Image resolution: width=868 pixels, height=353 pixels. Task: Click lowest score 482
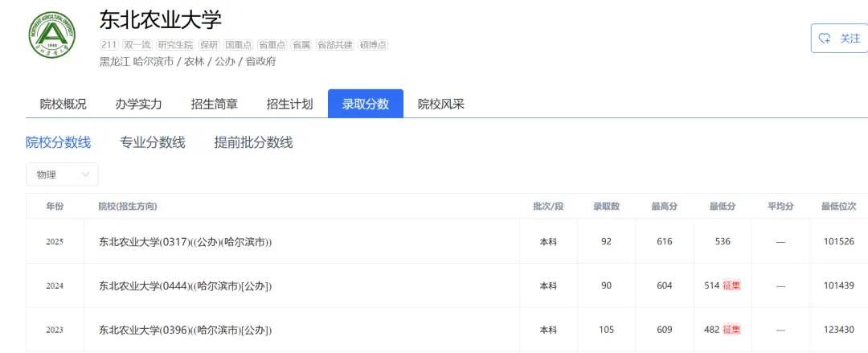click(712, 330)
